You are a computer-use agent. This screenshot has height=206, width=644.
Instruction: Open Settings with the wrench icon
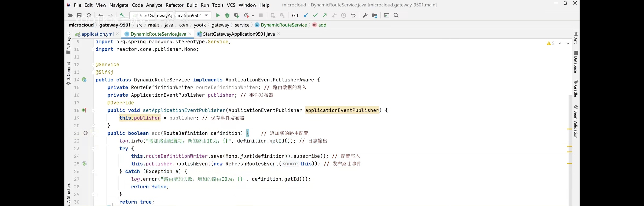(365, 16)
